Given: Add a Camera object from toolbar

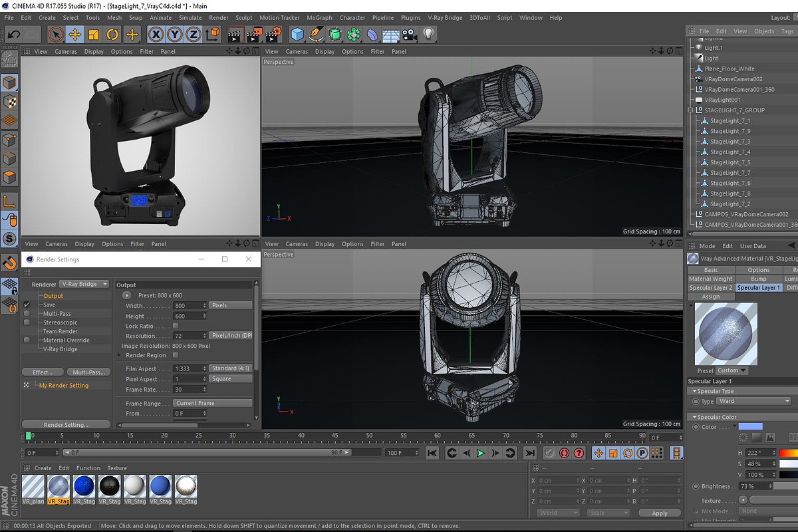Looking at the screenshot, I should [x=410, y=34].
